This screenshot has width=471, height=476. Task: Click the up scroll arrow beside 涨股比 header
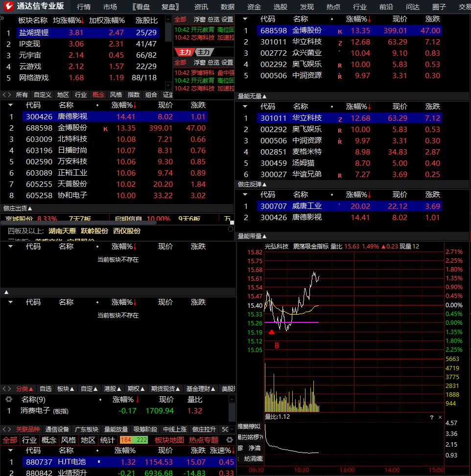point(168,19)
